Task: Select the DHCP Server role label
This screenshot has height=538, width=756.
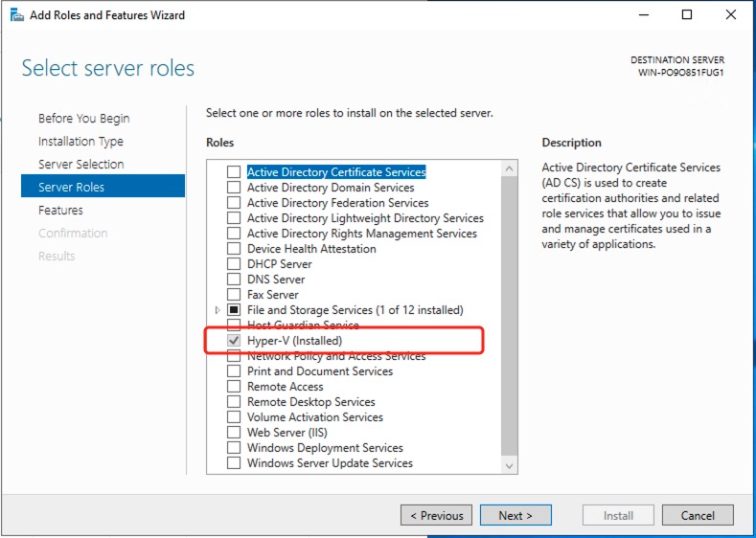Action: click(280, 264)
